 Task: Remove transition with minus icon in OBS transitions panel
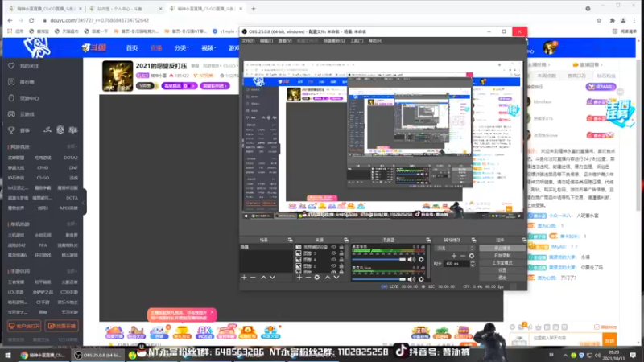coord(463,256)
